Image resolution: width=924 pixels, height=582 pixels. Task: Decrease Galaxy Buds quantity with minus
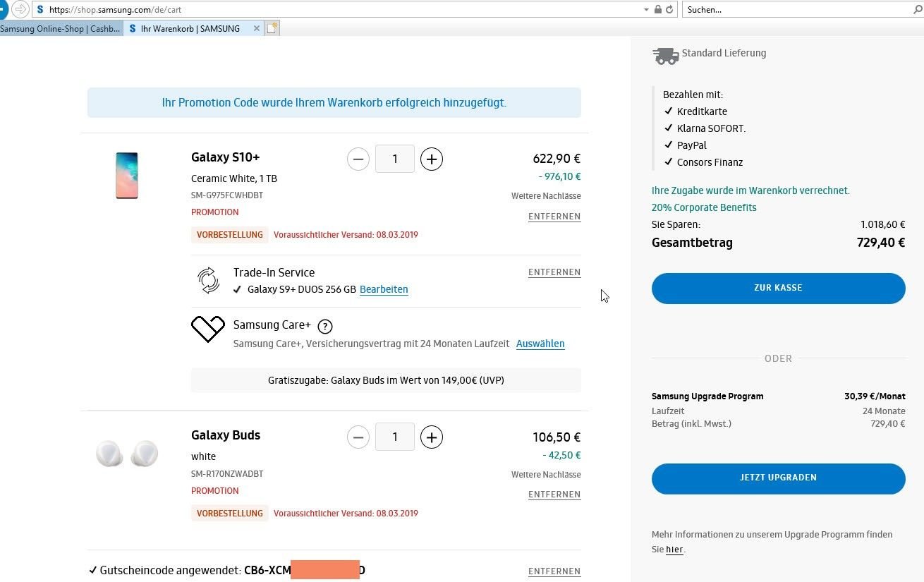click(358, 438)
